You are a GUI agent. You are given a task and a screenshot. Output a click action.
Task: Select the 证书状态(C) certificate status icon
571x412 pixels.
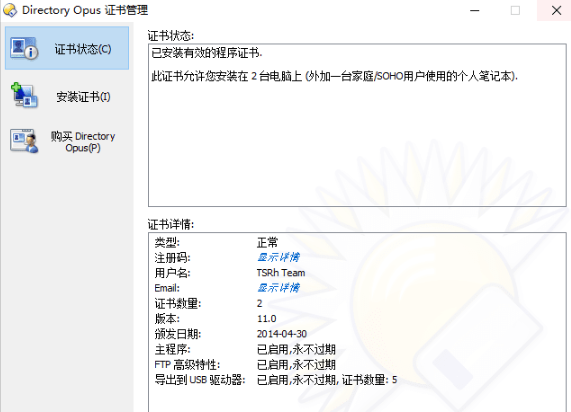(24, 48)
